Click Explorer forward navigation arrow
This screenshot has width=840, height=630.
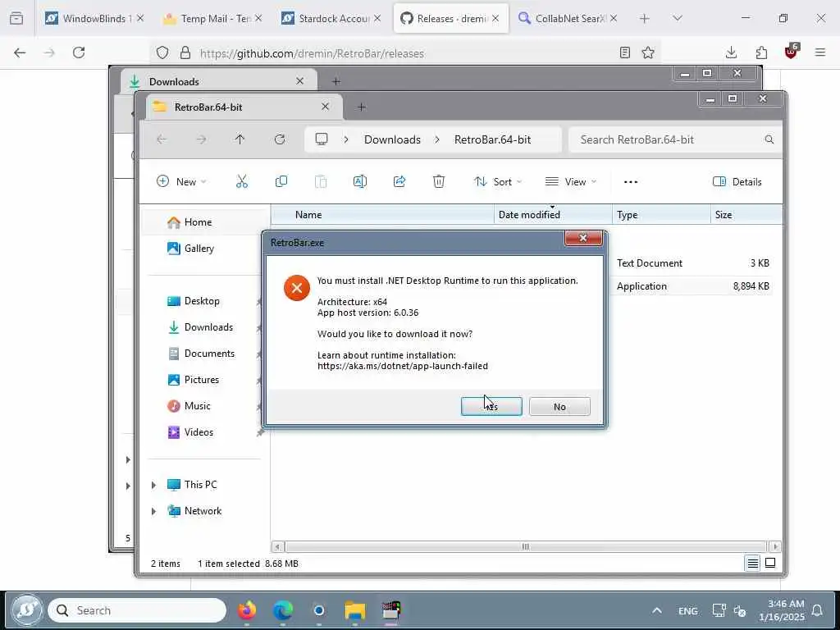pyautogui.click(x=201, y=139)
